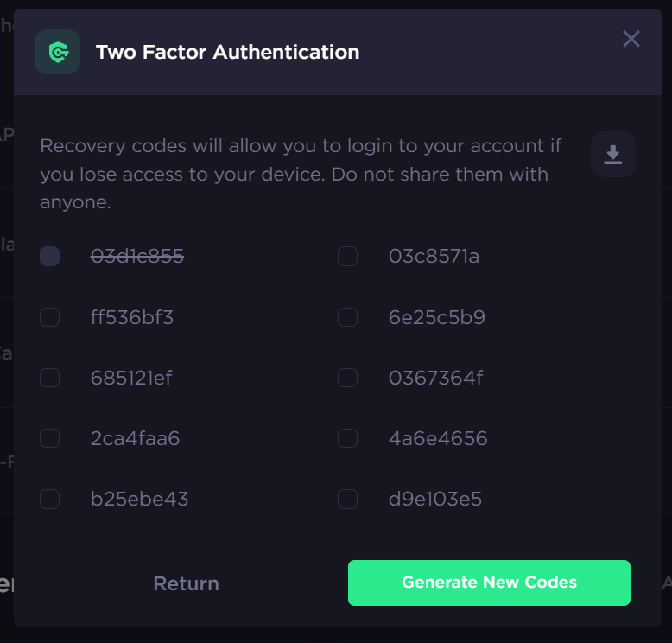The image size is (672, 643).
Task: Close the Two Factor Authentication dialog
Action: tap(631, 39)
